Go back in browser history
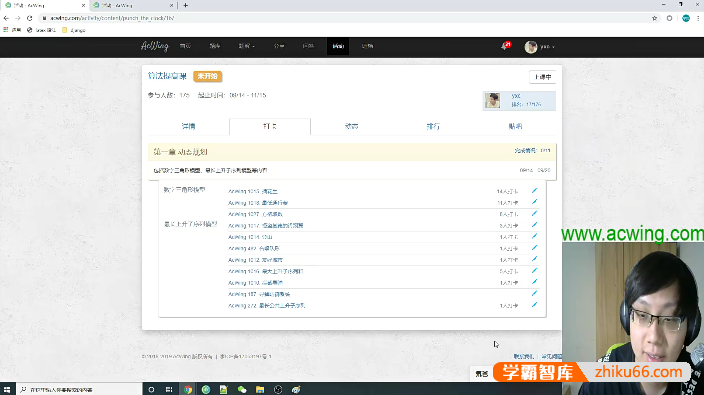 6,18
